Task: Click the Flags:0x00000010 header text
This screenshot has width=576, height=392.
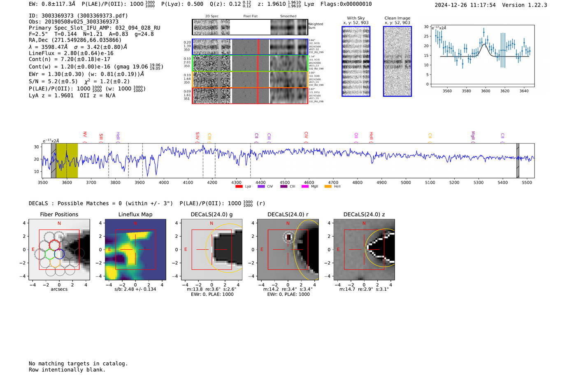Action: pyautogui.click(x=346, y=4)
